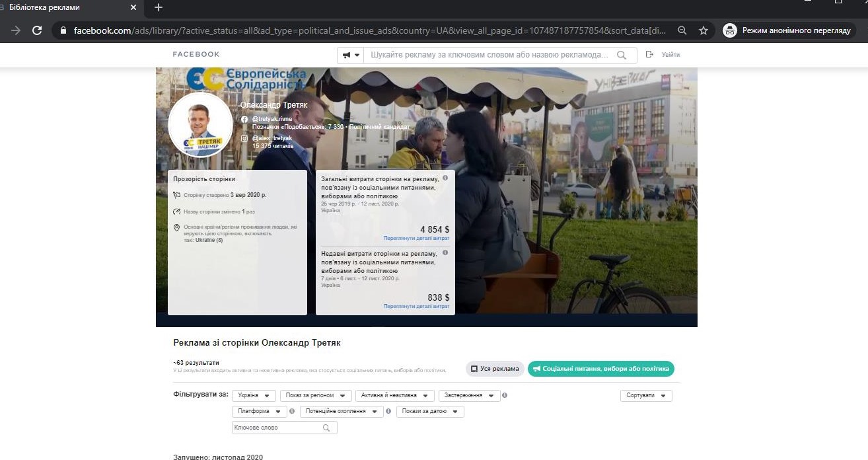Image resolution: width=868 pixels, height=460 pixels.
Task: Open a new browser tab with plus icon
Action: [158, 8]
